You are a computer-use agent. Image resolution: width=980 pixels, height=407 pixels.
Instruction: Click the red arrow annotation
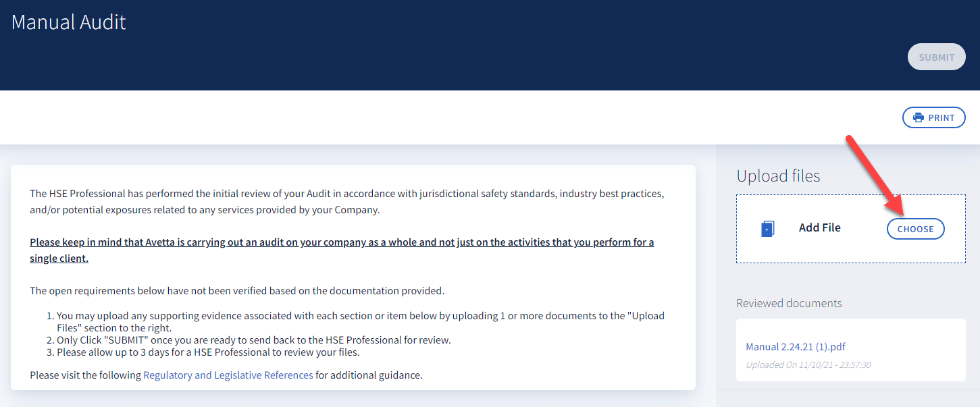point(875,173)
